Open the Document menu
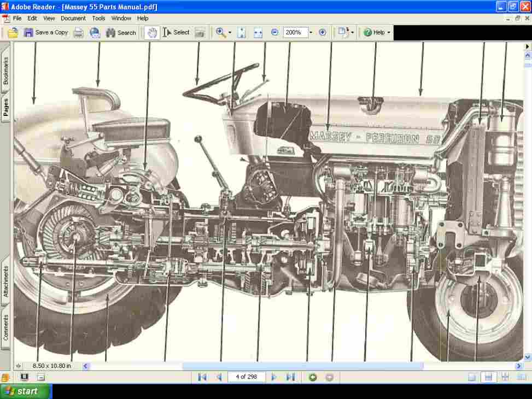The image size is (532, 399). click(73, 19)
